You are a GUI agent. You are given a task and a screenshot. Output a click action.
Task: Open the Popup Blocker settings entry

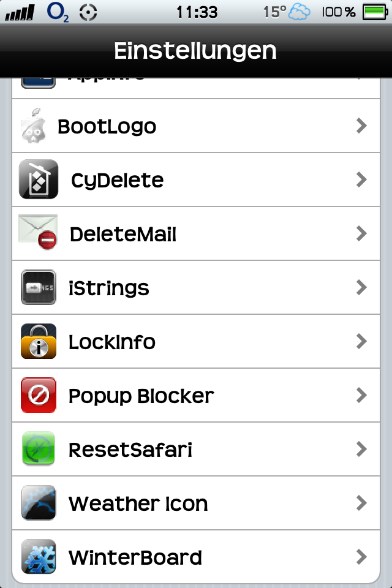coord(196,395)
